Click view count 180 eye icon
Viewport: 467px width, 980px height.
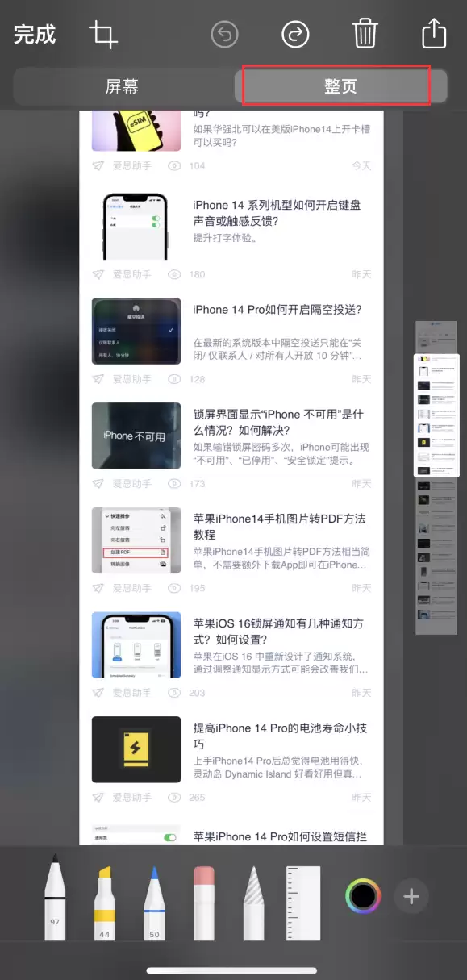tap(173, 274)
